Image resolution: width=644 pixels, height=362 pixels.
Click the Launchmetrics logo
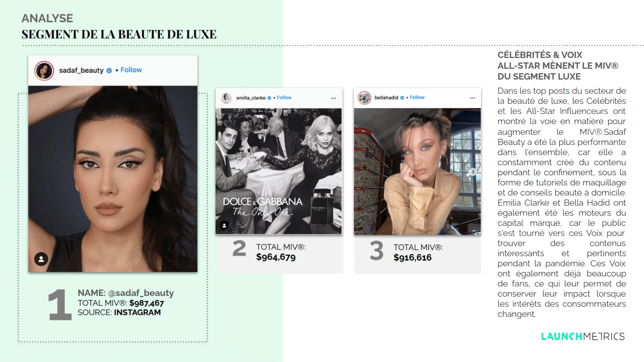pyautogui.click(x=583, y=336)
